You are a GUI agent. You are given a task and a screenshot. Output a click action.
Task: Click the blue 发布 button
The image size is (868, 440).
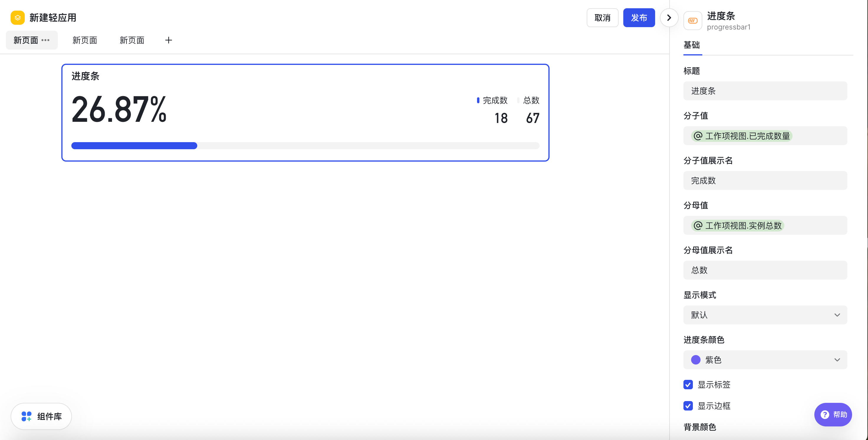[639, 17]
